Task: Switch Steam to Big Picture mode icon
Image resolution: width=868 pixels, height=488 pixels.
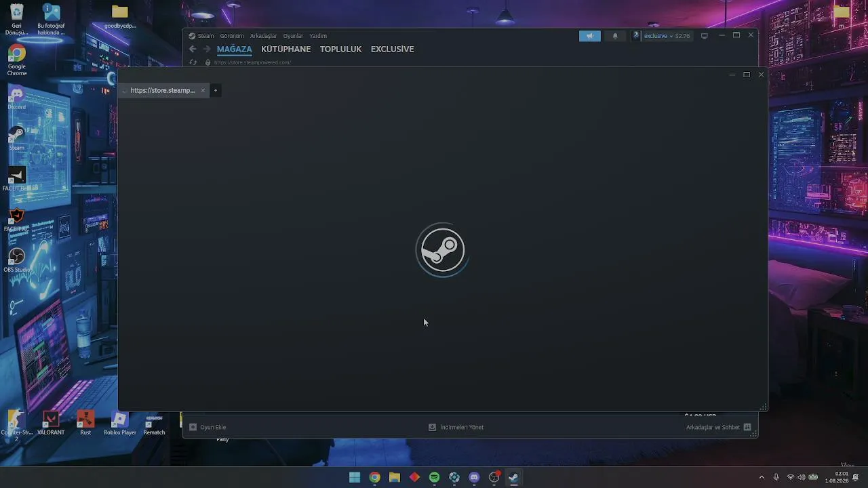Action: click(705, 36)
